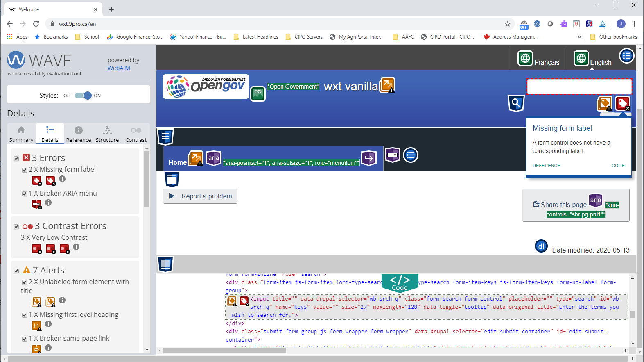644x362 pixels.
Task: Uncheck the 3 Errors checkbox
Action: pyautogui.click(x=16, y=159)
